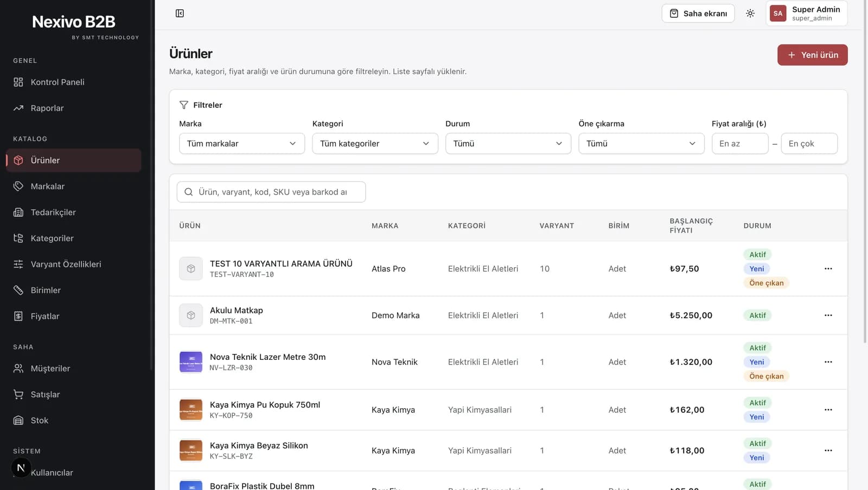Open the Super Admin profile menu

[x=807, y=13]
